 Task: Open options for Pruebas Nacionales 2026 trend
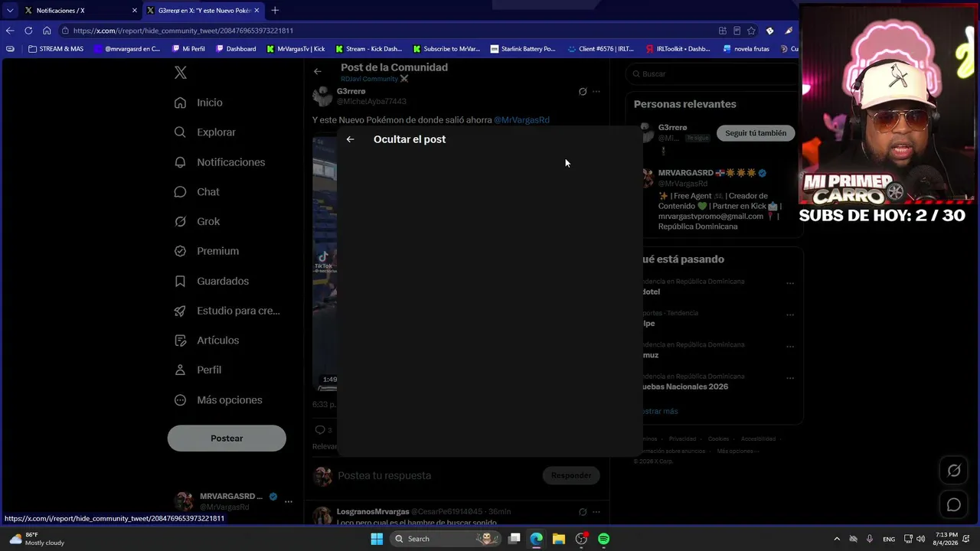[x=790, y=378]
